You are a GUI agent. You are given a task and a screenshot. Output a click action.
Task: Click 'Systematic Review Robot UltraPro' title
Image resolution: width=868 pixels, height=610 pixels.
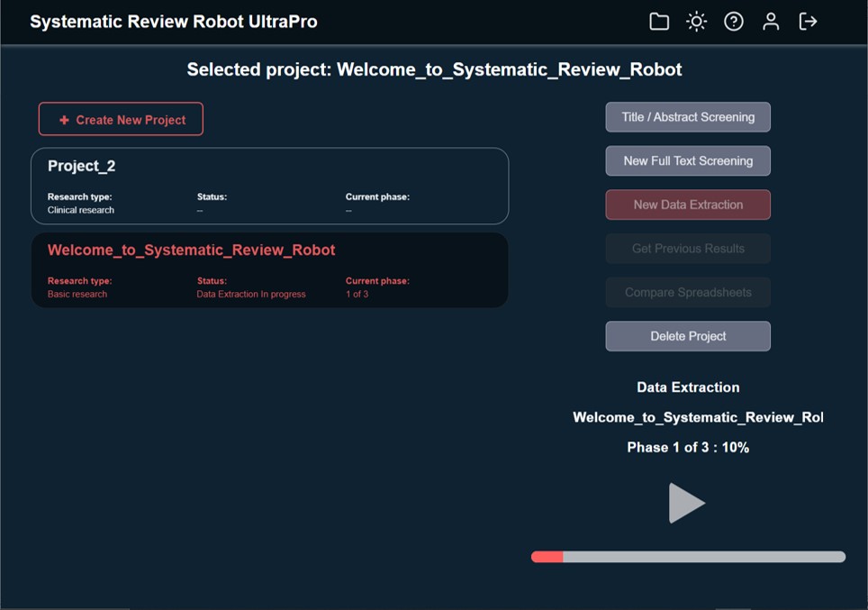[173, 22]
